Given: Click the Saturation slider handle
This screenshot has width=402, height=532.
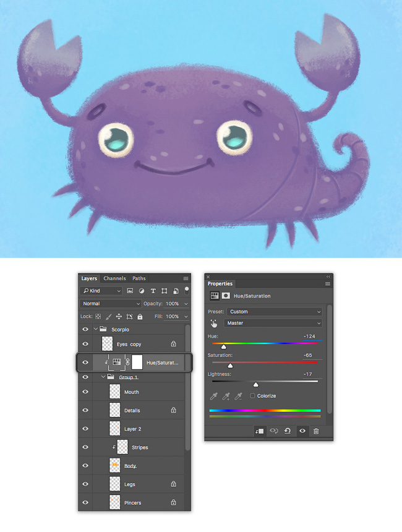Looking at the screenshot, I should (230, 366).
